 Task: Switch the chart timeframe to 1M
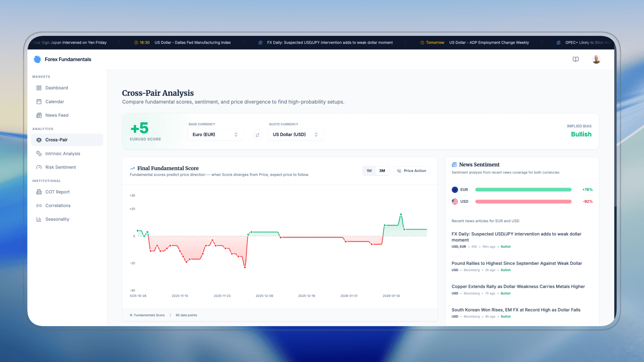(369, 171)
